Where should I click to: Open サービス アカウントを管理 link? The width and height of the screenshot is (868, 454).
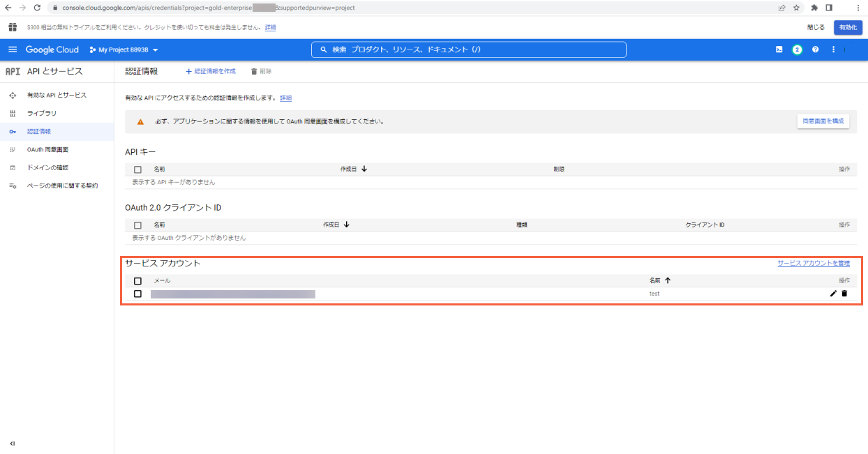pyautogui.click(x=814, y=263)
